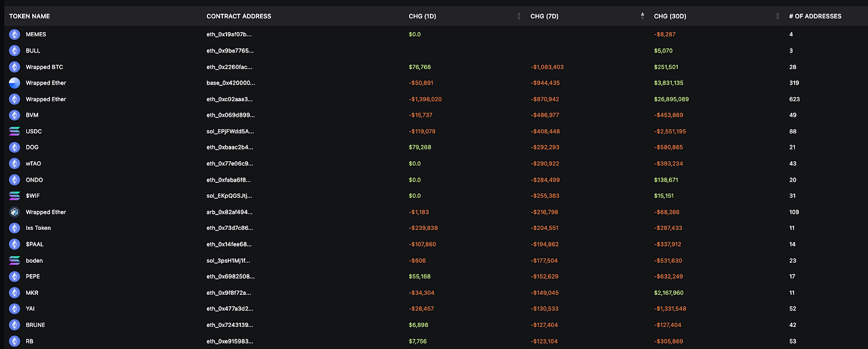Click the 1D change value -$1,398,020

point(425,99)
